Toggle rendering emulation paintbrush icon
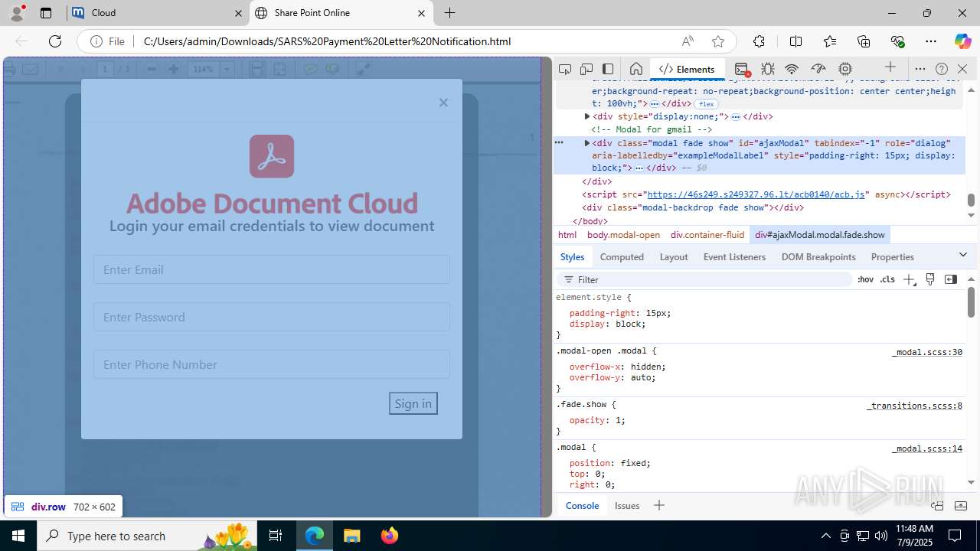 930,279
